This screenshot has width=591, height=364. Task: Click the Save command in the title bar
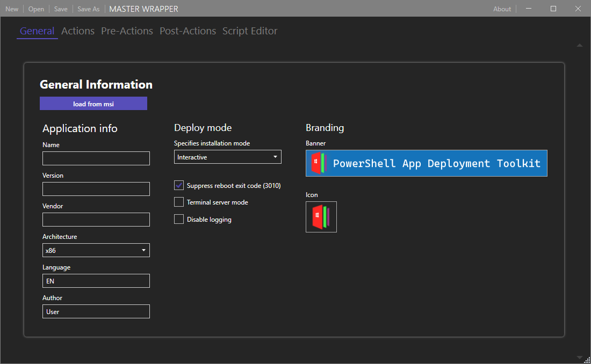(x=60, y=9)
